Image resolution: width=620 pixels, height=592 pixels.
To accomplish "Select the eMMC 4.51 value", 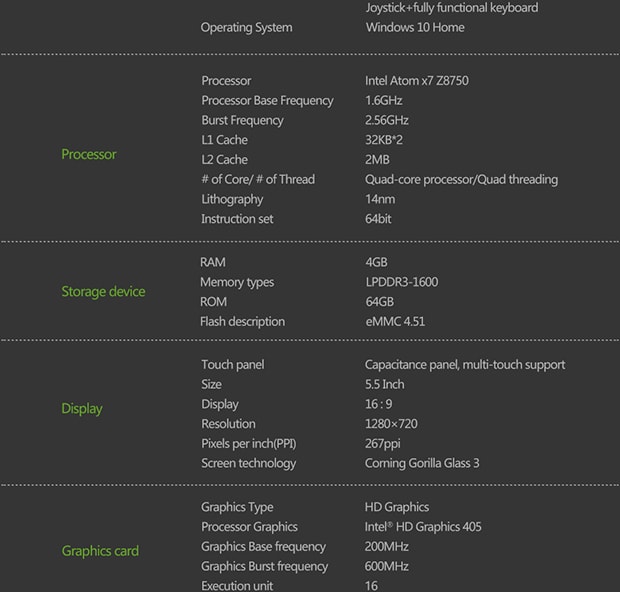I will click(x=395, y=322).
